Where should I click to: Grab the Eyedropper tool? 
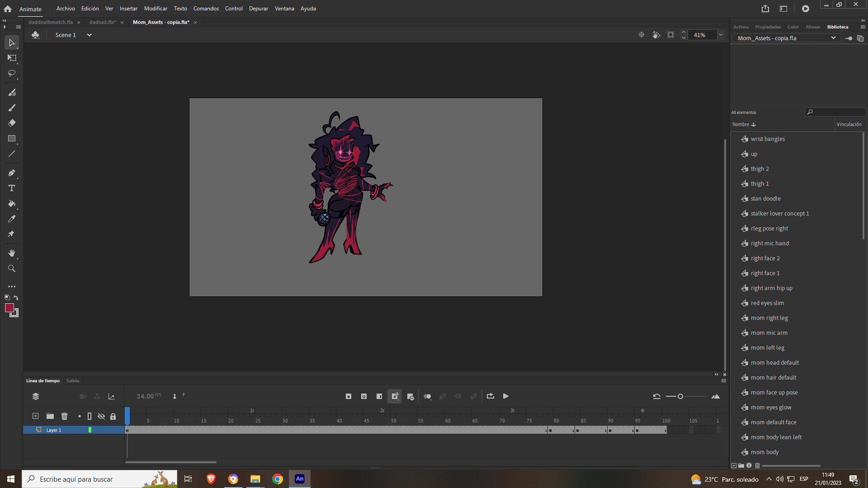click(x=12, y=219)
